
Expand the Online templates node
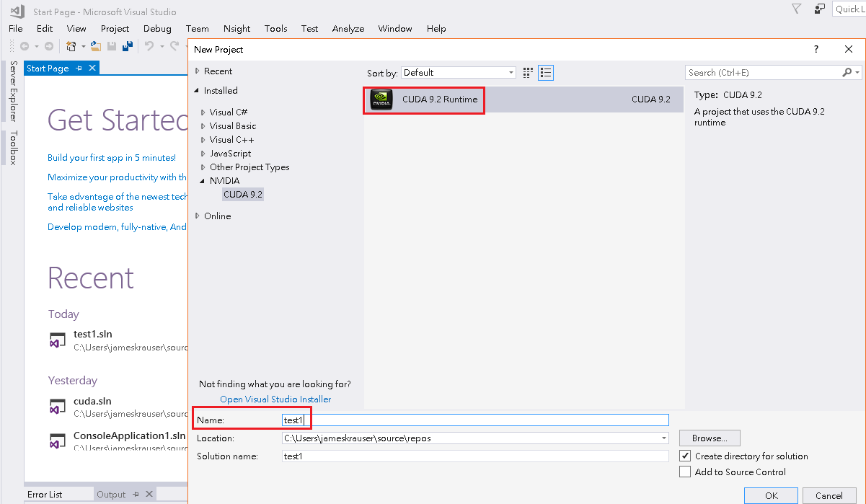198,216
